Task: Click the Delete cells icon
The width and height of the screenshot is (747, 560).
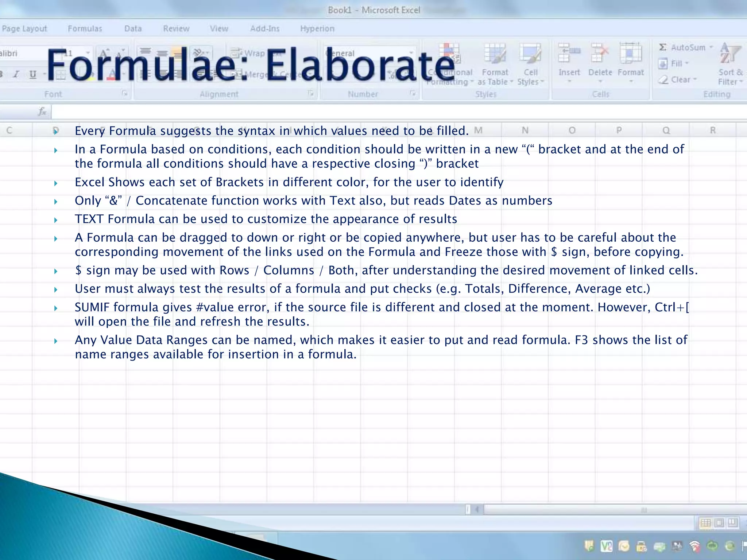Action: 600,53
